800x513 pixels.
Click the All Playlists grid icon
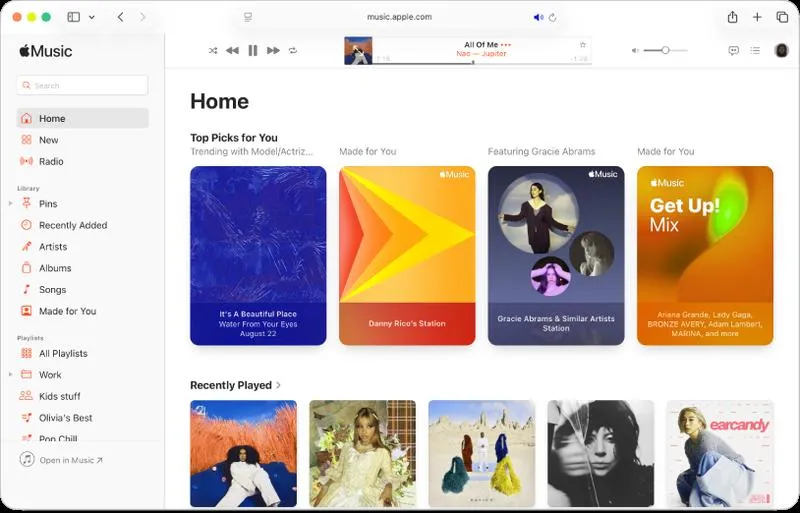pyautogui.click(x=27, y=353)
